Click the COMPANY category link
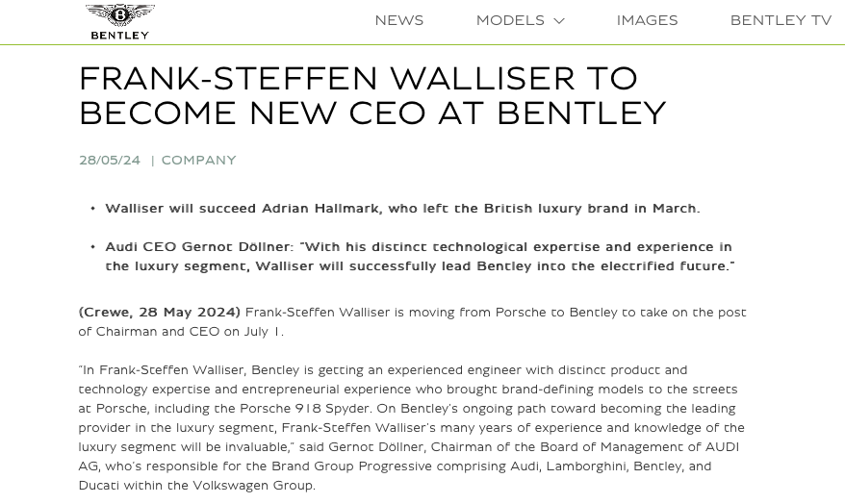Screen dimensions: 845x504 tap(198, 161)
